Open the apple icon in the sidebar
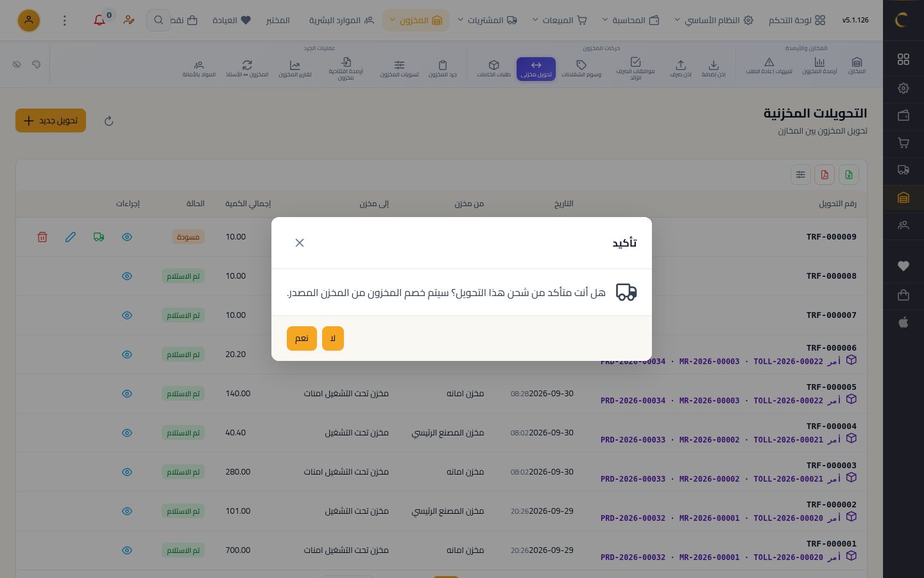This screenshot has width=924, height=578. pos(903,322)
